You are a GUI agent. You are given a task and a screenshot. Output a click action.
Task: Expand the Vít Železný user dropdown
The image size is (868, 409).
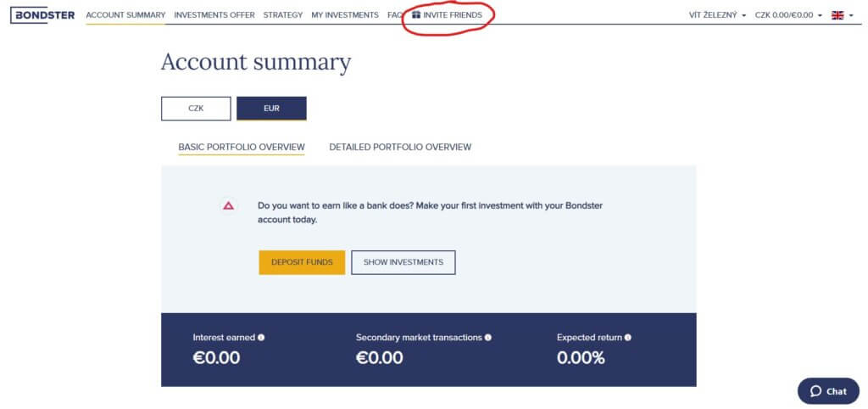click(x=717, y=15)
